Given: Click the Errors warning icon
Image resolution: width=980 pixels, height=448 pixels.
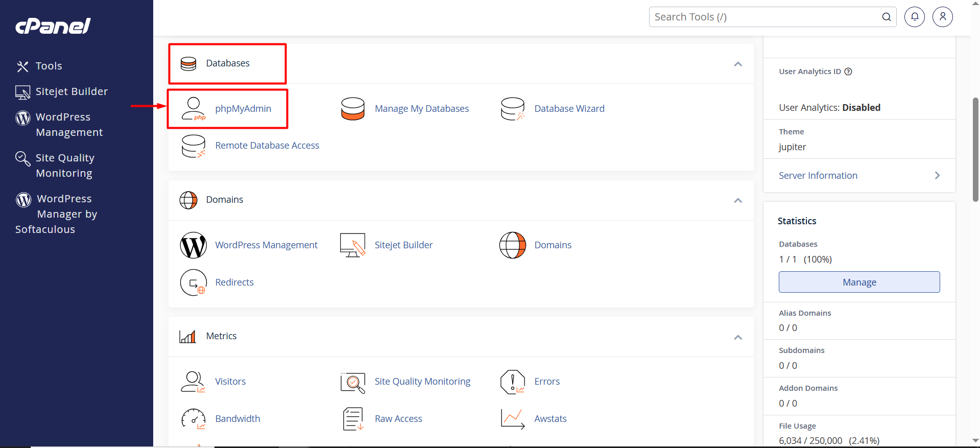Looking at the screenshot, I should (513, 382).
